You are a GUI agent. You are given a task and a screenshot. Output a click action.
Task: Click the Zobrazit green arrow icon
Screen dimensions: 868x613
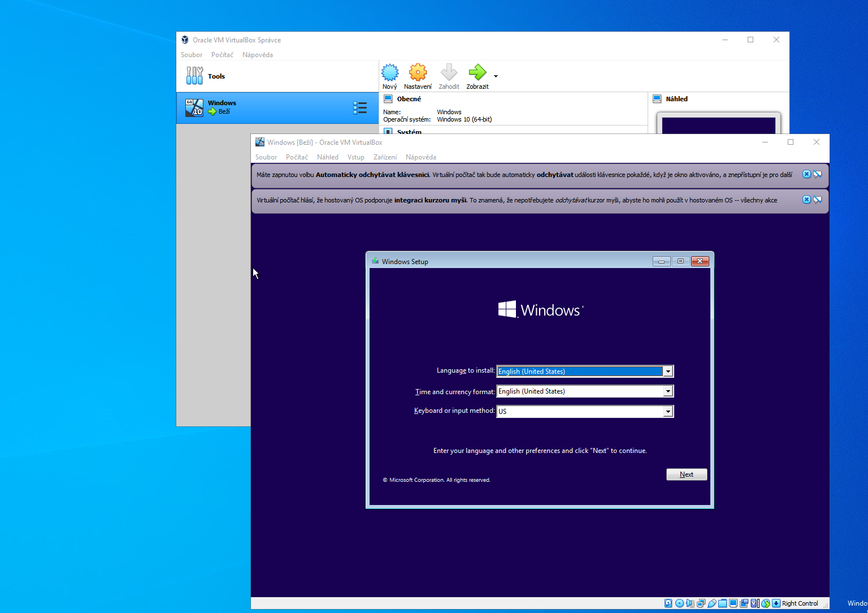pyautogui.click(x=478, y=72)
